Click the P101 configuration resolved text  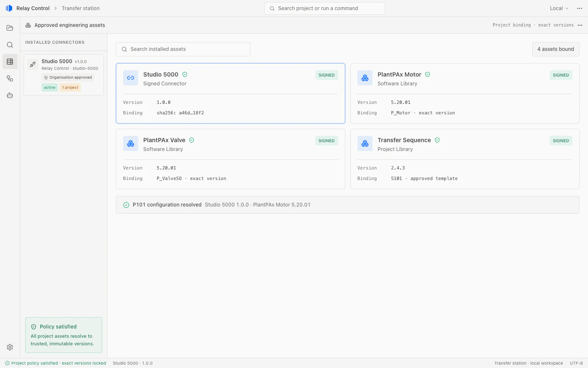pos(167,205)
